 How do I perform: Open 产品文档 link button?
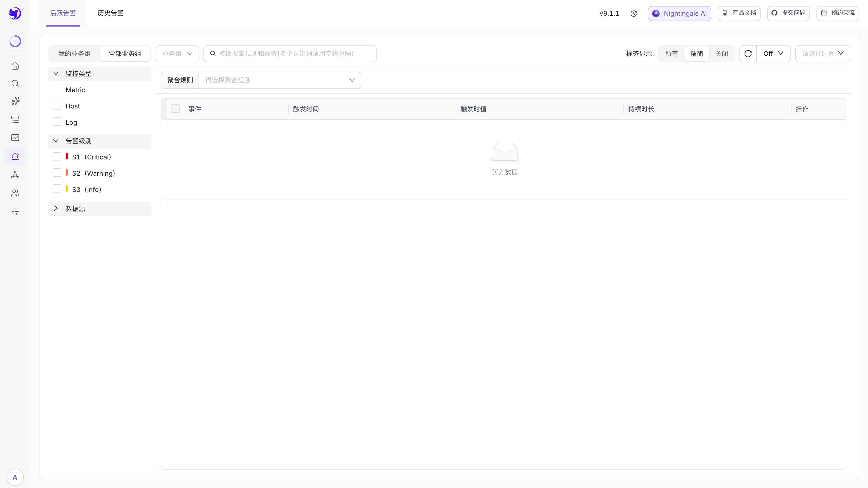pos(739,13)
